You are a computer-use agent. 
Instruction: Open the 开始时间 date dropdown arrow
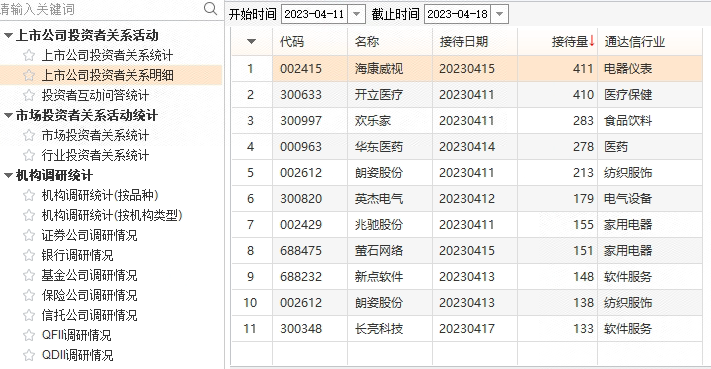[x=356, y=14]
